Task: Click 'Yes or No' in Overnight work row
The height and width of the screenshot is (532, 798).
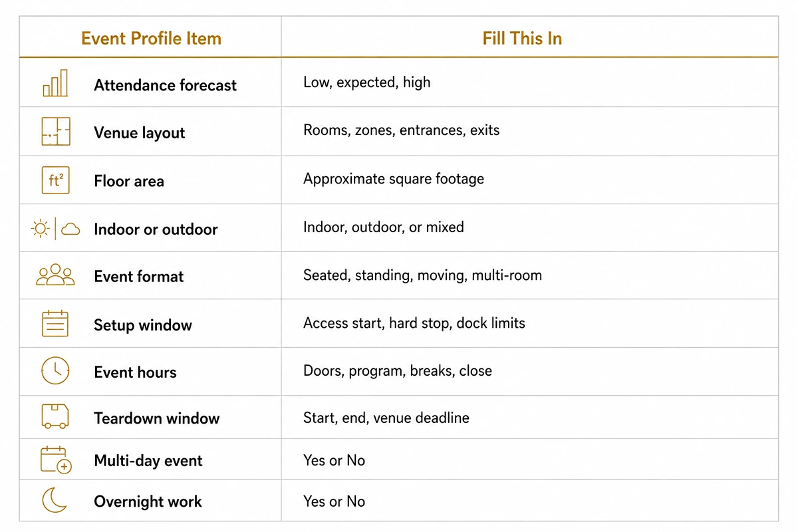Action: (334, 501)
